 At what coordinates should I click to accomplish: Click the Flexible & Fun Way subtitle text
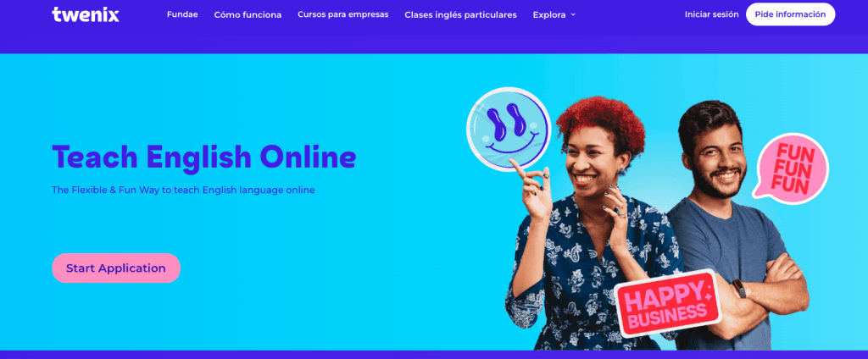click(183, 190)
